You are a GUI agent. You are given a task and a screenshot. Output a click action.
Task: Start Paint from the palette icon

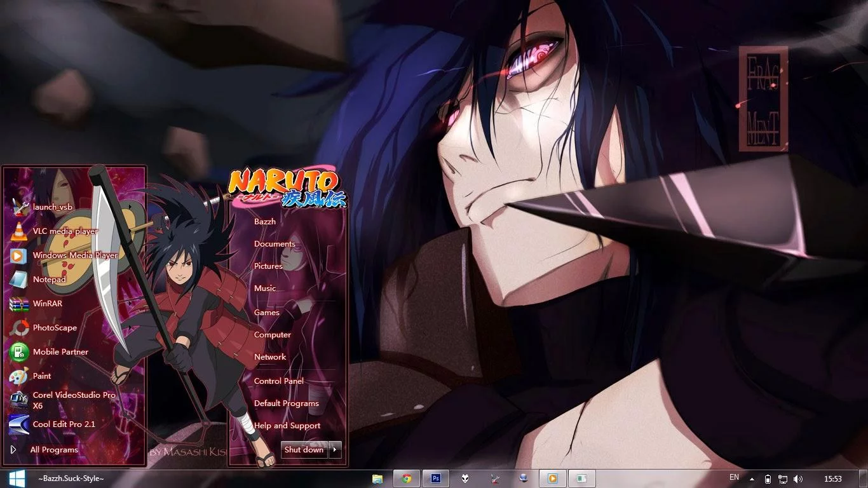(x=19, y=376)
